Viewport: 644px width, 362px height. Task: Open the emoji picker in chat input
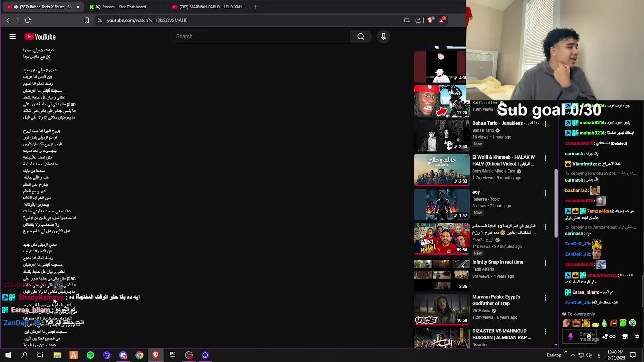589,337
